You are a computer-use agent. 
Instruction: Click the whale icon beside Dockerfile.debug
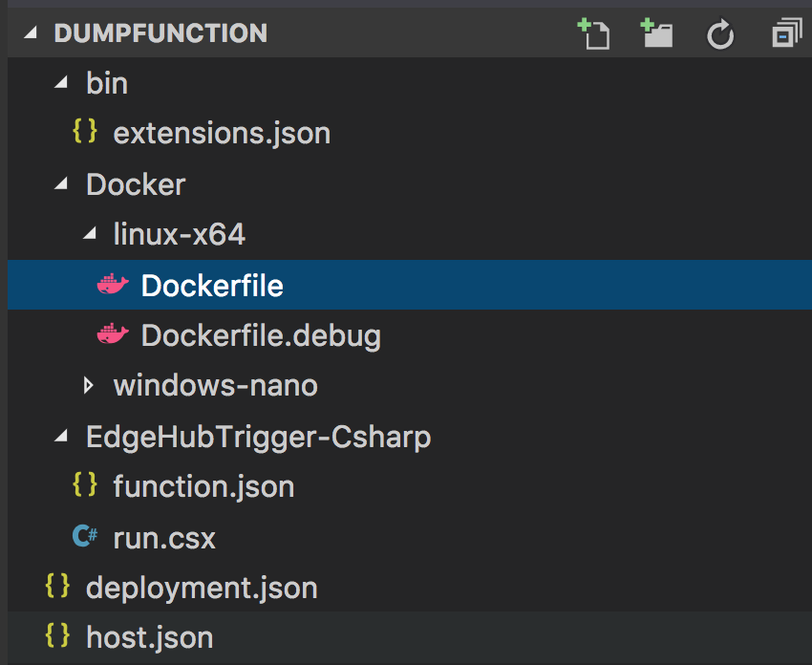click(113, 334)
